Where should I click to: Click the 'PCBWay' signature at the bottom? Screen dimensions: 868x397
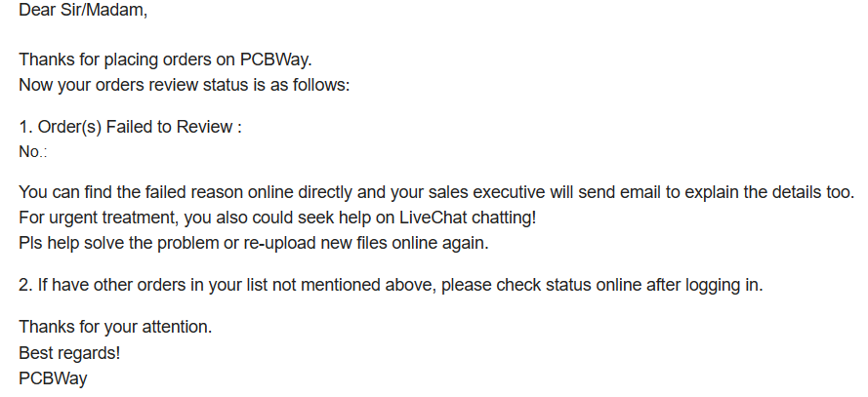[53, 378]
